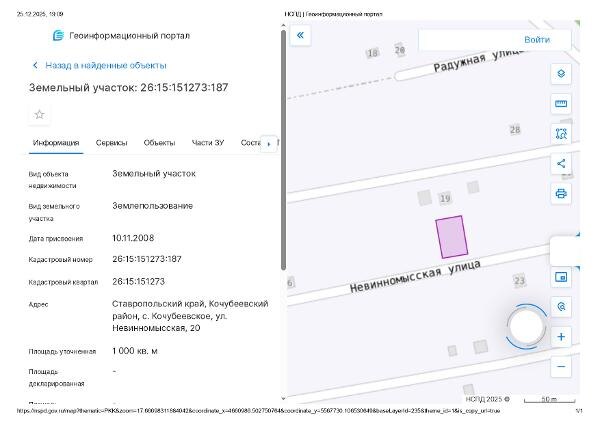This screenshot has height=424, width=600.
Task: Go back via Назад в найденные объекты
Action: point(99,65)
